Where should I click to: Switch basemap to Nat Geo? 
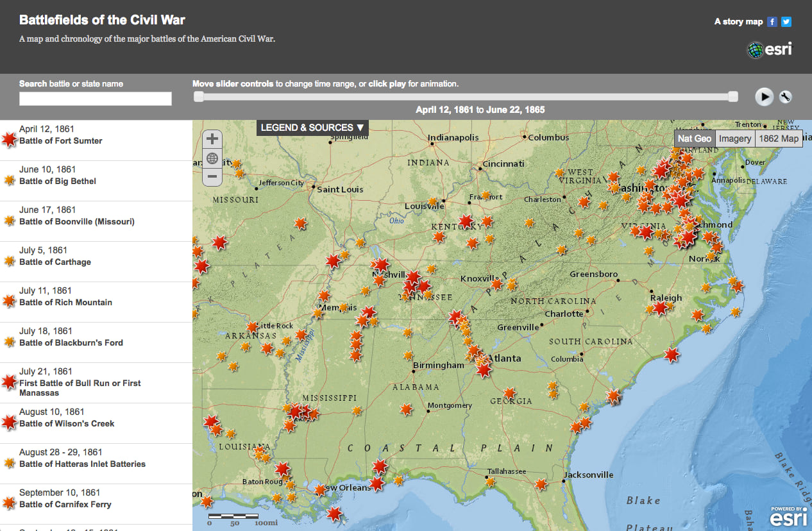(694, 139)
